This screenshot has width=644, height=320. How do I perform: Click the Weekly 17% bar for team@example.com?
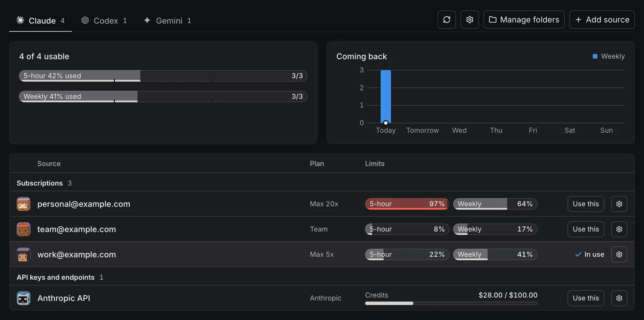[x=495, y=229]
